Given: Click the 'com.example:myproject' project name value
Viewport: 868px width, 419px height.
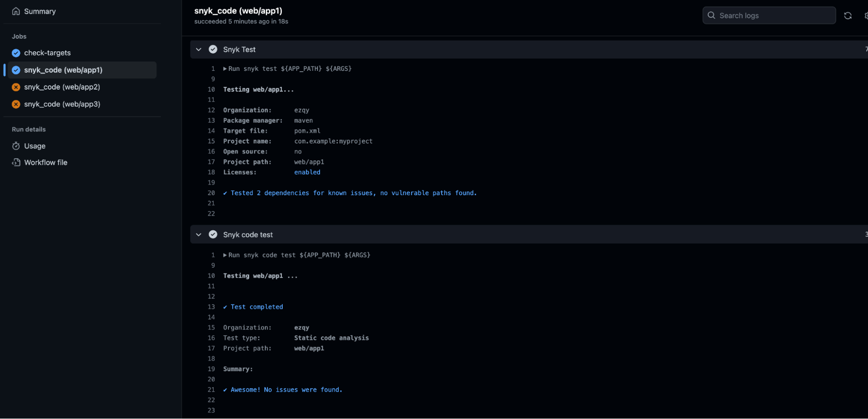Looking at the screenshot, I should [x=333, y=141].
